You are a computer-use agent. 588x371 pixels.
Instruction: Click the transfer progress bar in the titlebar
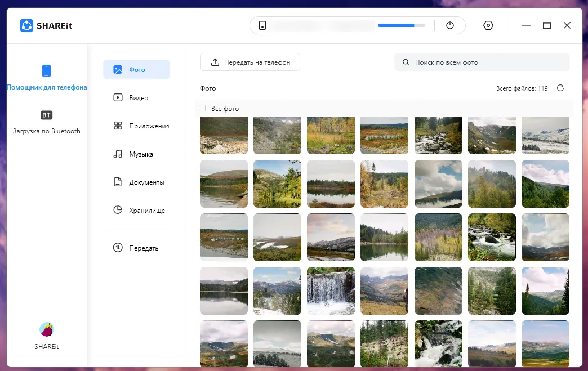coord(401,25)
